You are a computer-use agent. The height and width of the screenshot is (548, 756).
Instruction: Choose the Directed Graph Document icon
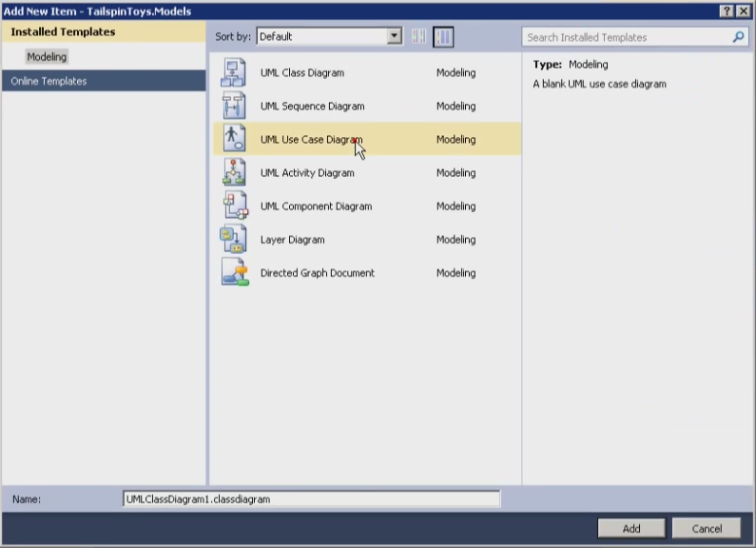234,273
